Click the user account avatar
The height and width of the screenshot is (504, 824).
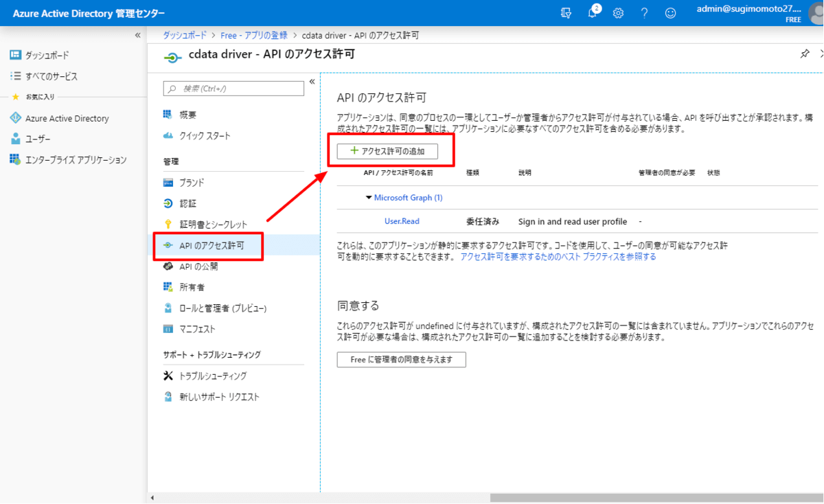(x=815, y=13)
